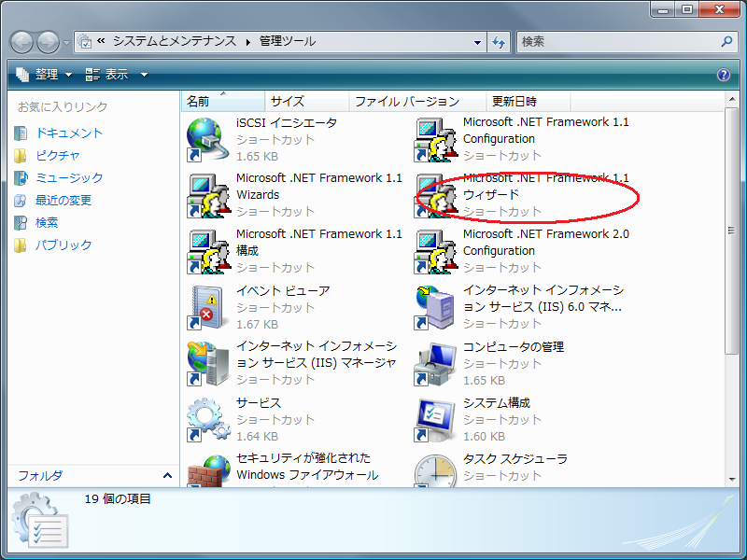Viewport: 747px width, 560px height.
Task: Maximize the 管理ツール window
Action: (x=687, y=9)
